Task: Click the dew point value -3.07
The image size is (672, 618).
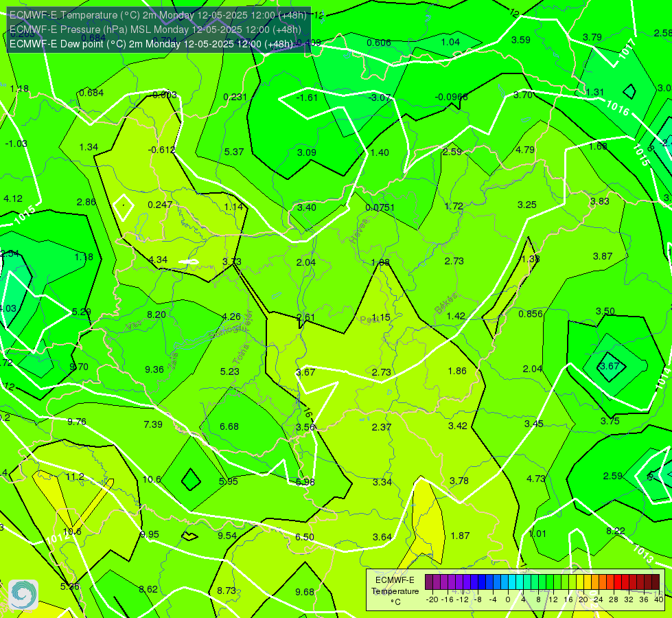Action: click(380, 98)
